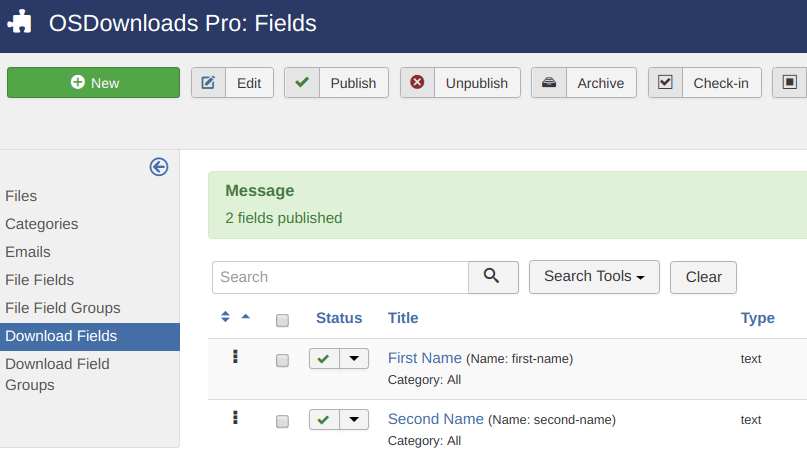Toggle the select-all checkbox in the header

282,320
